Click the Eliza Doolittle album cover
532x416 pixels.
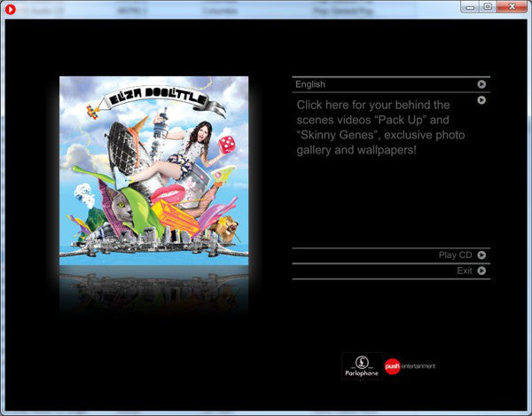[153, 170]
